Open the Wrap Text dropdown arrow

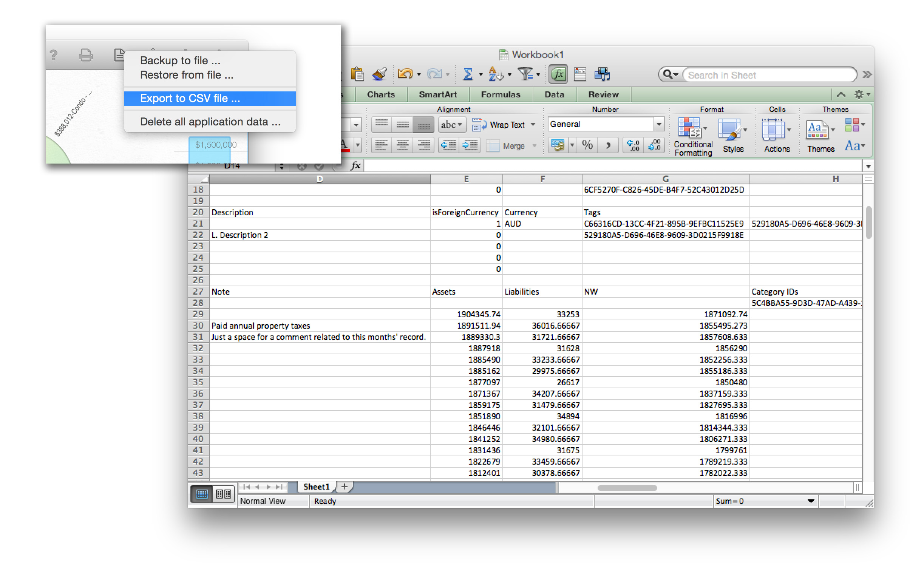coord(533,125)
